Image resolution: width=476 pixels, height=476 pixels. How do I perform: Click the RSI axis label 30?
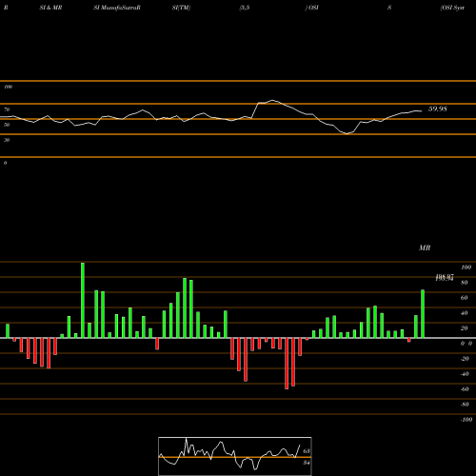(7, 140)
